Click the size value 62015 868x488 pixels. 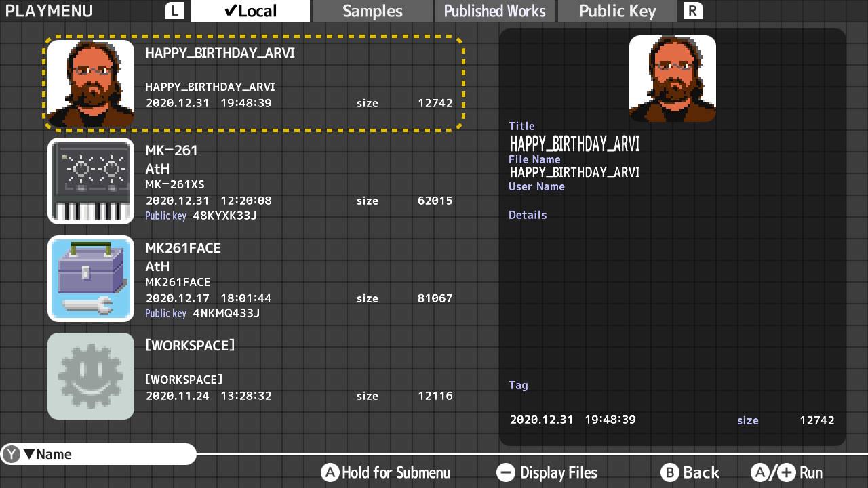click(435, 201)
